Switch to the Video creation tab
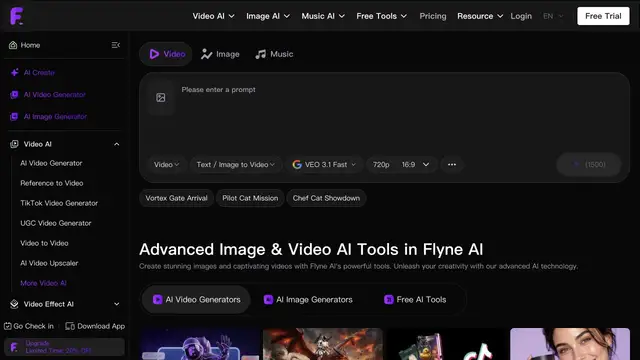This screenshot has width=640, height=360. 166,54
